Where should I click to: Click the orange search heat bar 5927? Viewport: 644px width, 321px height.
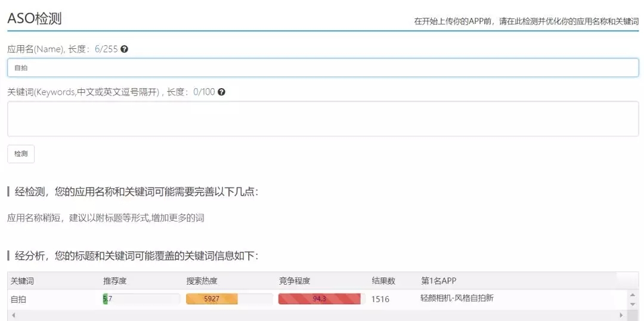coord(212,299)
